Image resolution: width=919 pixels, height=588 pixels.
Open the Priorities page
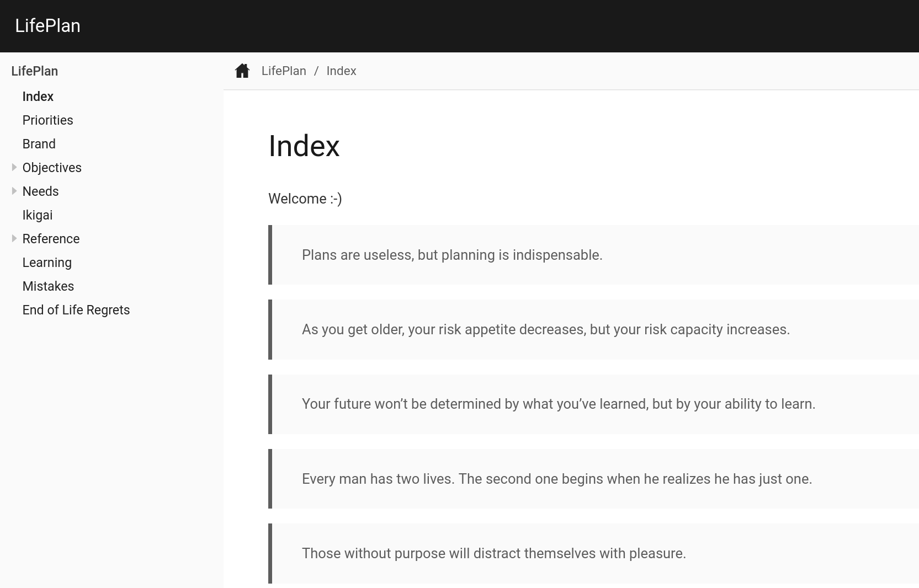coord(47,120)
